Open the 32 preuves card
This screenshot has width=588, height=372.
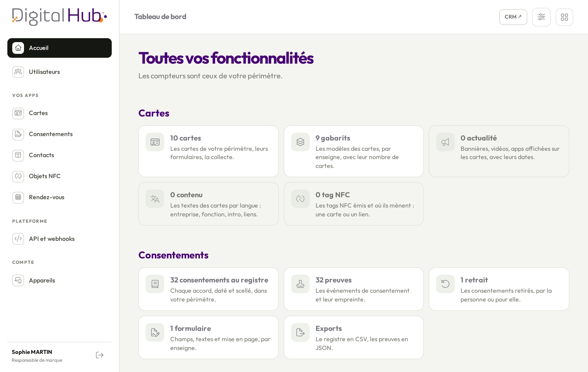click(x=354, y=289)
